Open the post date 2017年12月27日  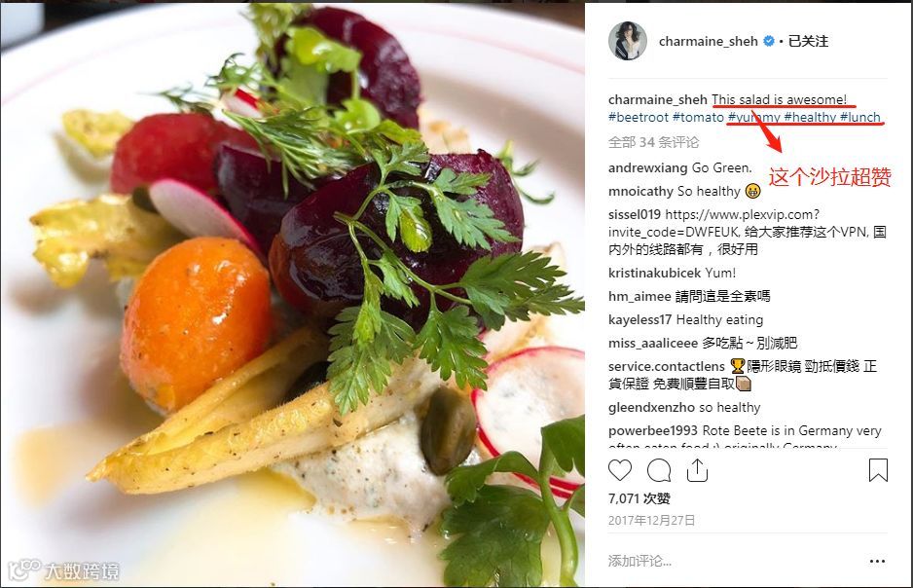point(651,521)
